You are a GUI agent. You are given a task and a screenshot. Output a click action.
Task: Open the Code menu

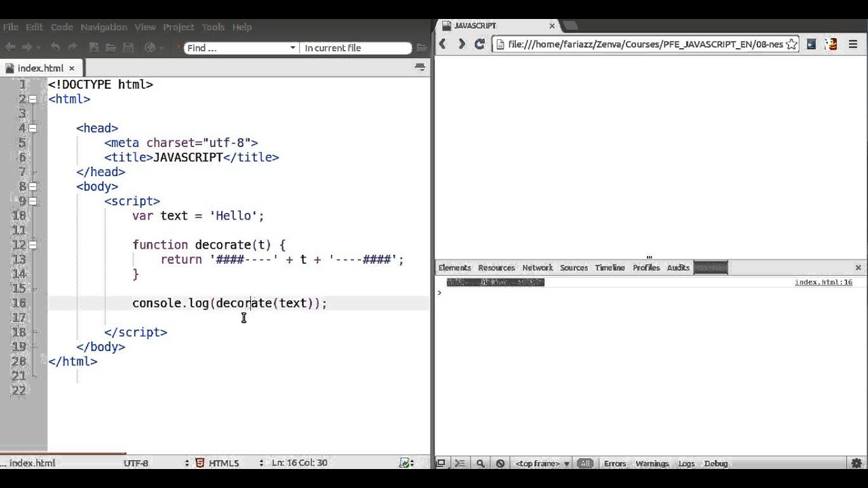click(62, 27)
